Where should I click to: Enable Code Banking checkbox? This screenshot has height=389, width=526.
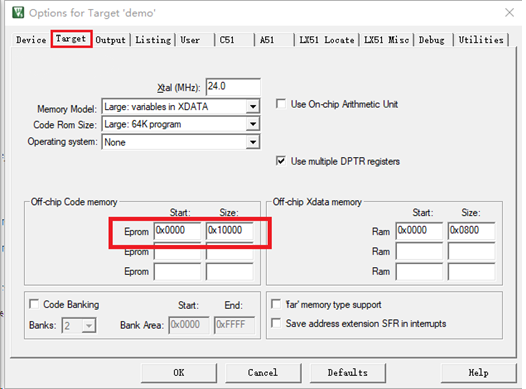coord(34,304)
